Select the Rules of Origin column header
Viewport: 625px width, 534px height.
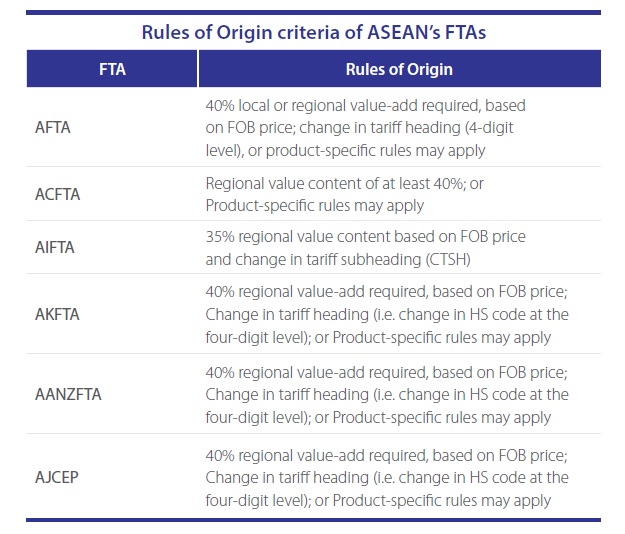pos(398,69)
